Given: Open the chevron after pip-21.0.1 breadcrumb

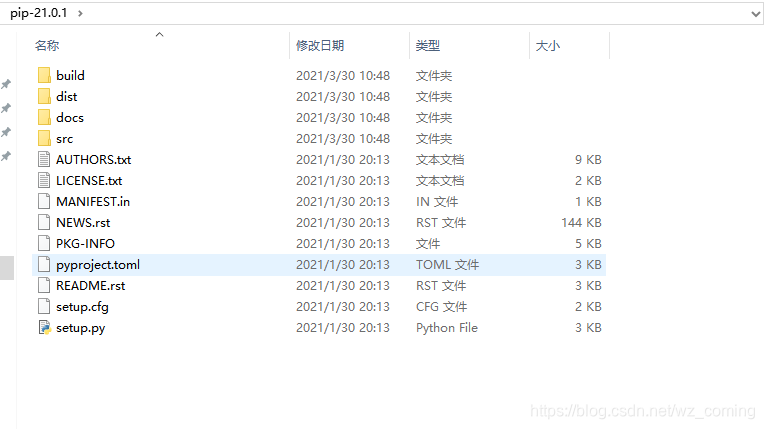Looking at the screenshot, I should [80, 13].
